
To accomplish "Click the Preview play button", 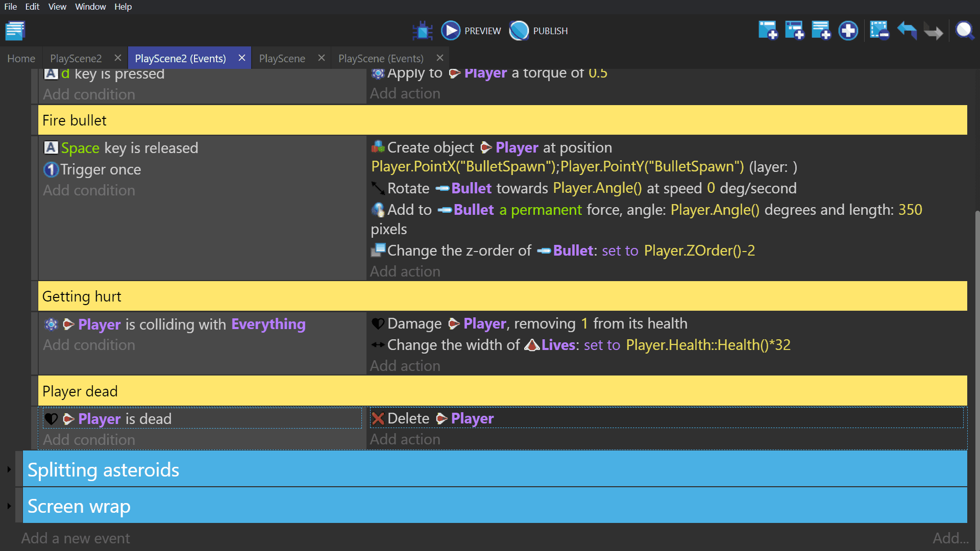I will [x=451, y=31].
